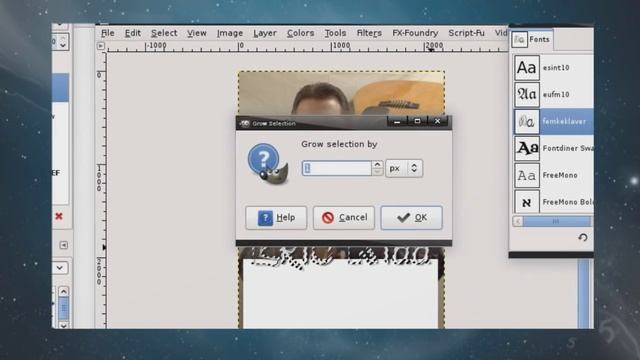This screenshot has height=360, width=640.
Task: Click the ruler corner menu arrow
Action: [x=101, y=46]
